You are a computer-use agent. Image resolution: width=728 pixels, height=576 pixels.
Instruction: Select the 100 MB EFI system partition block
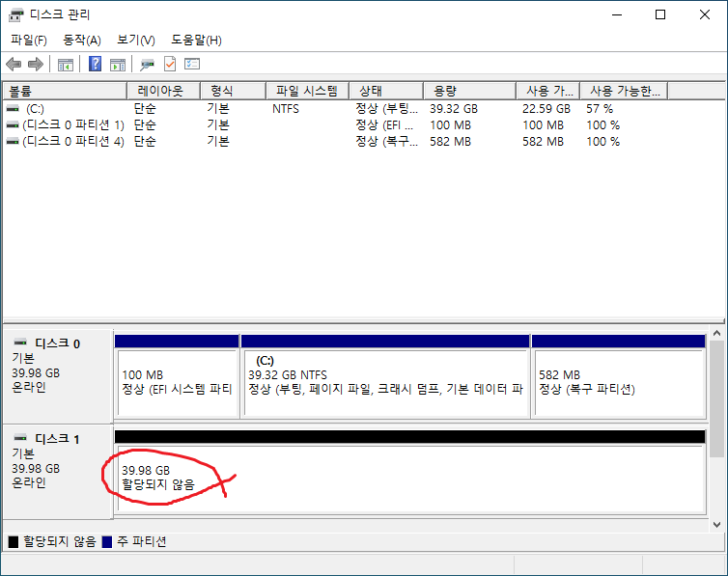click(x=177, y=376)
